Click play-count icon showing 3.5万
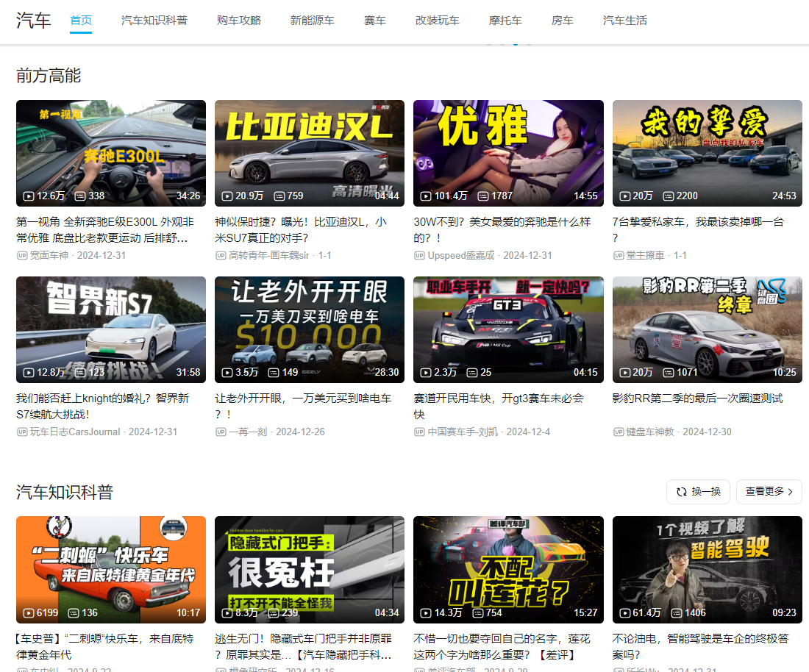Image resolution: width=809 pixels, height=672 pixels. pos(227,372)
